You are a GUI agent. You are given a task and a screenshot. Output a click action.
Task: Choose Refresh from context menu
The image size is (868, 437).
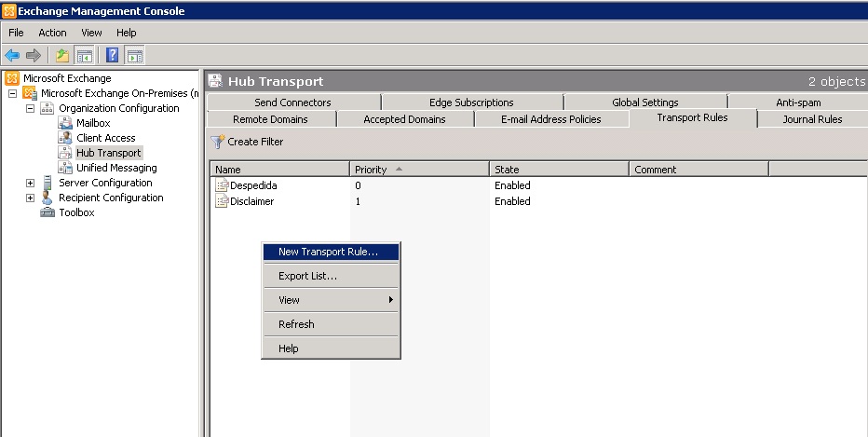click(331, 324)
